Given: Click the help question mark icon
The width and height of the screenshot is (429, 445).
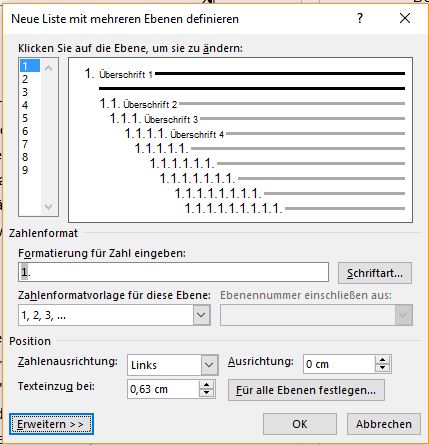Looking at the screenshot, I should tap(360, 18).
